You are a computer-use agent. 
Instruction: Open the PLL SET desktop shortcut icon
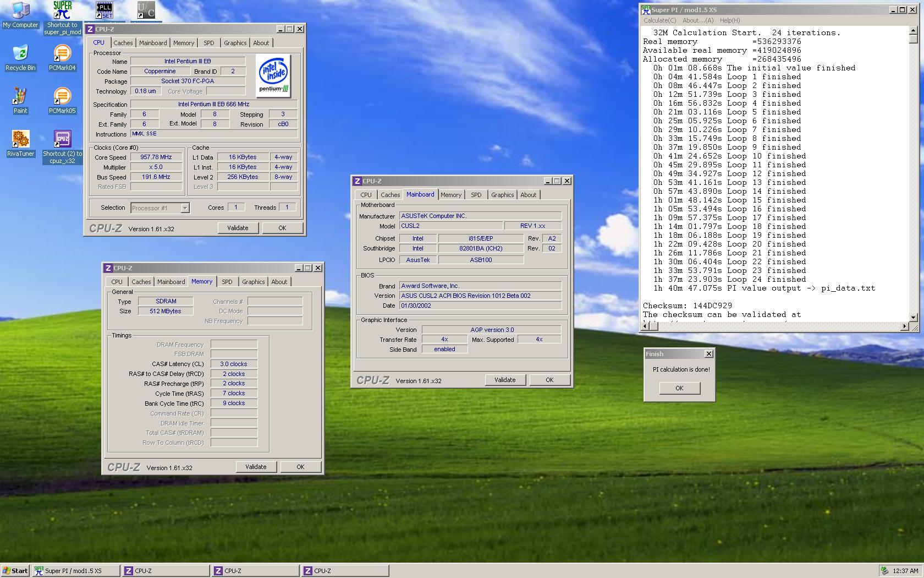point(104,9)
